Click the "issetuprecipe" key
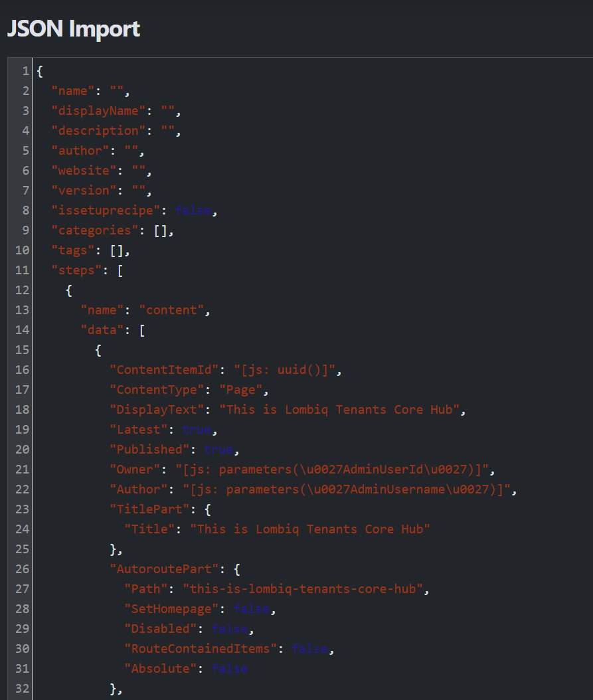 coord(106,211)
